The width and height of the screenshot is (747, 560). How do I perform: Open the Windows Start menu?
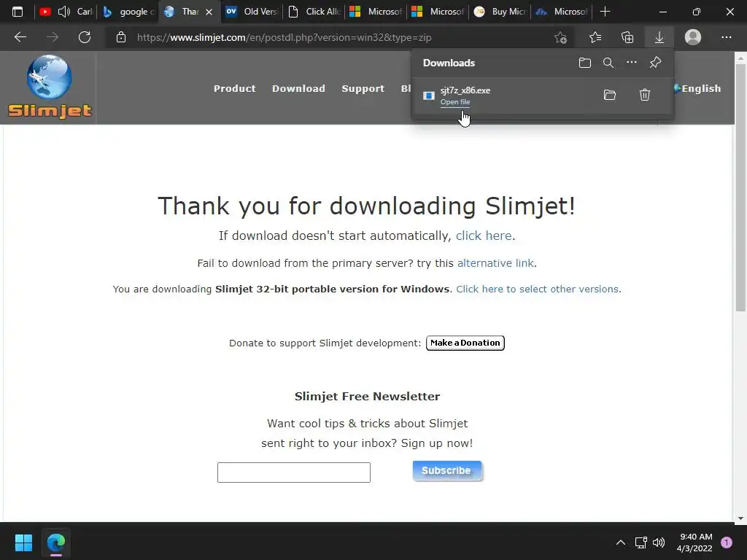23,542
